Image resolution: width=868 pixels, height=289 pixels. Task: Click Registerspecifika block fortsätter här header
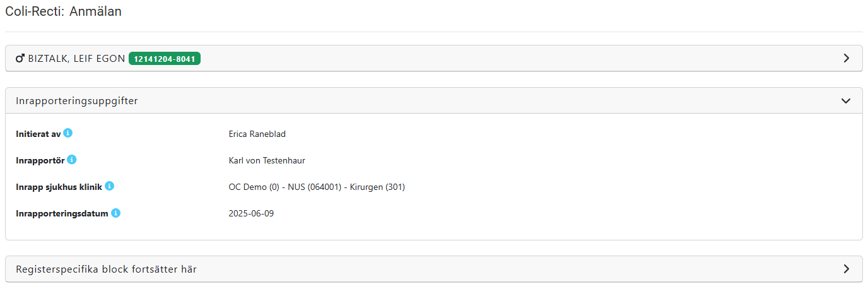tap(106, 269)
